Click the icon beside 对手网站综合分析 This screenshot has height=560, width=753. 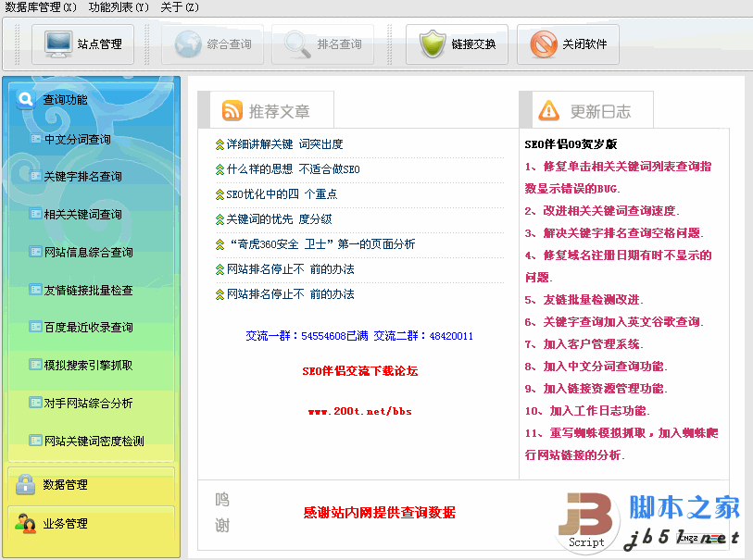(35, 402)
